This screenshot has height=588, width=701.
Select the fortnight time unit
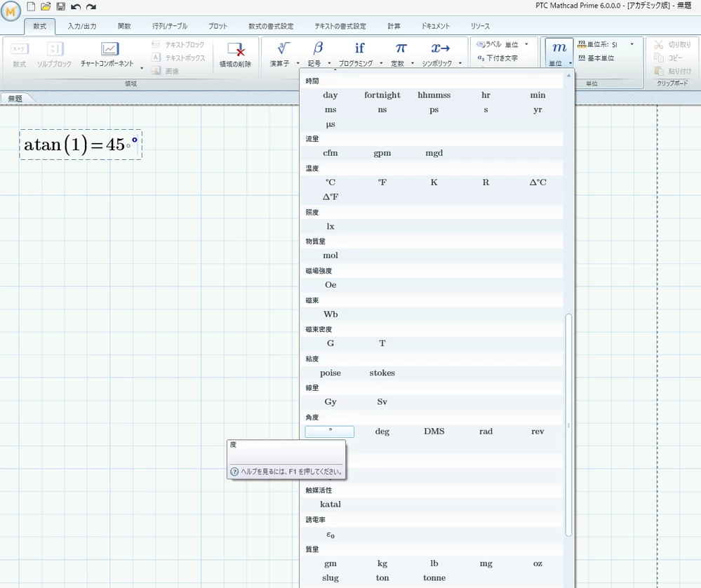click(x=382, y=95)
